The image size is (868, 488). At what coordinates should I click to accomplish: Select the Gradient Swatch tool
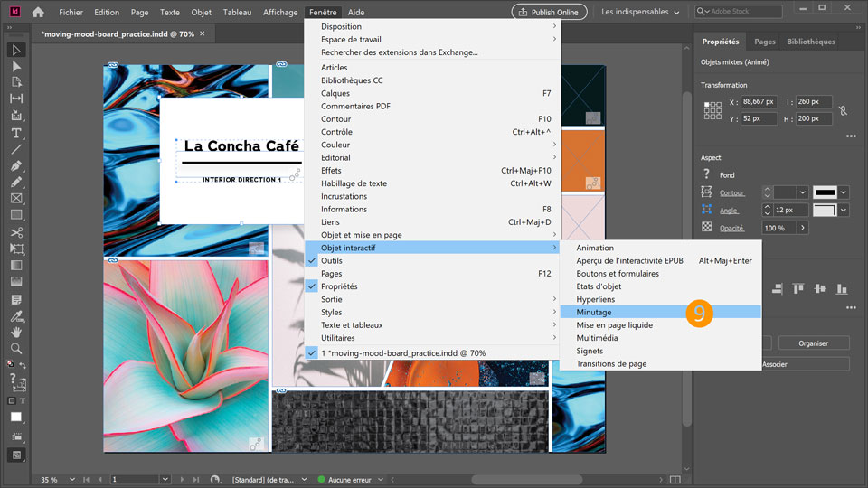(16, 265)
